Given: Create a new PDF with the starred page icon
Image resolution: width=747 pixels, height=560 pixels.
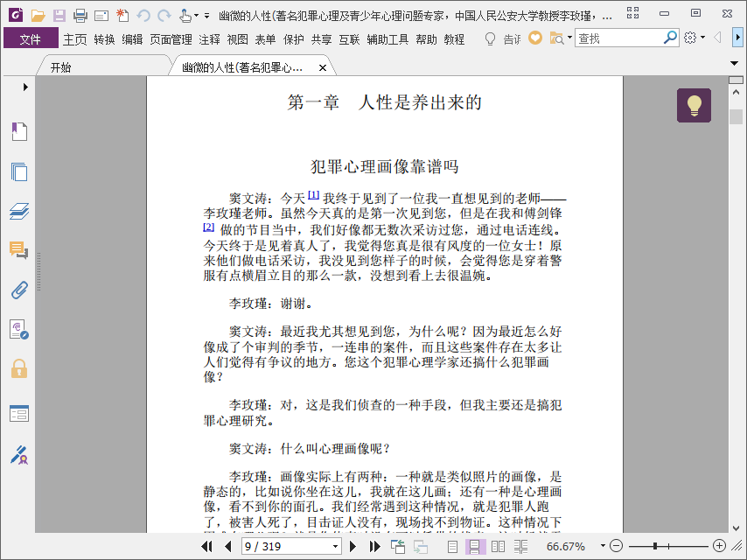Looking at the screenshot, I should (122, 15).
